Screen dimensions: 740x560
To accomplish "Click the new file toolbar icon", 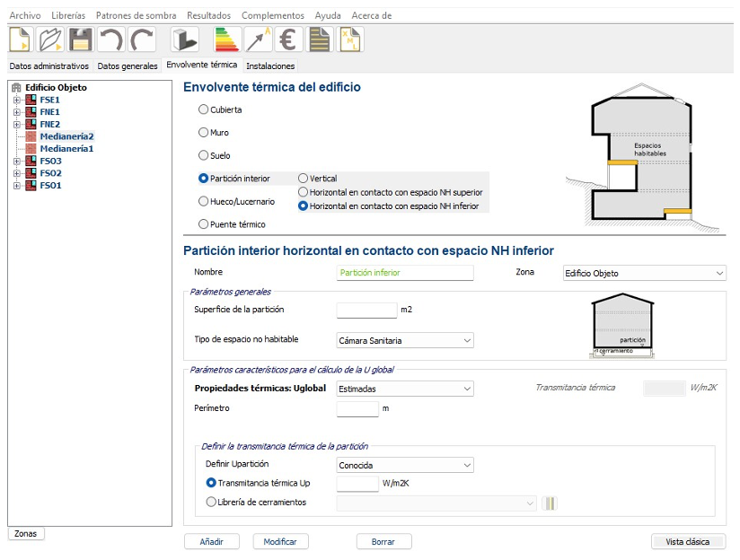I will [20, 40].
